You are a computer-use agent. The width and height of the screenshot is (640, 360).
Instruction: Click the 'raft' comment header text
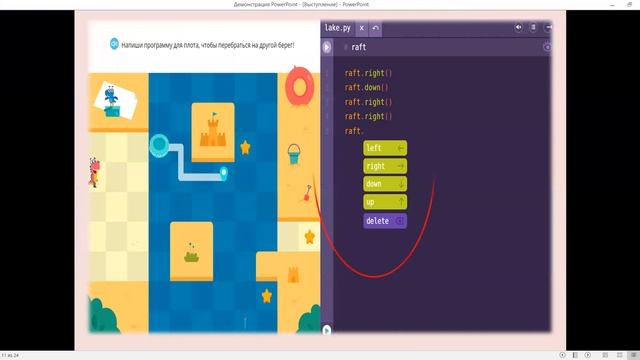point(358,47)
